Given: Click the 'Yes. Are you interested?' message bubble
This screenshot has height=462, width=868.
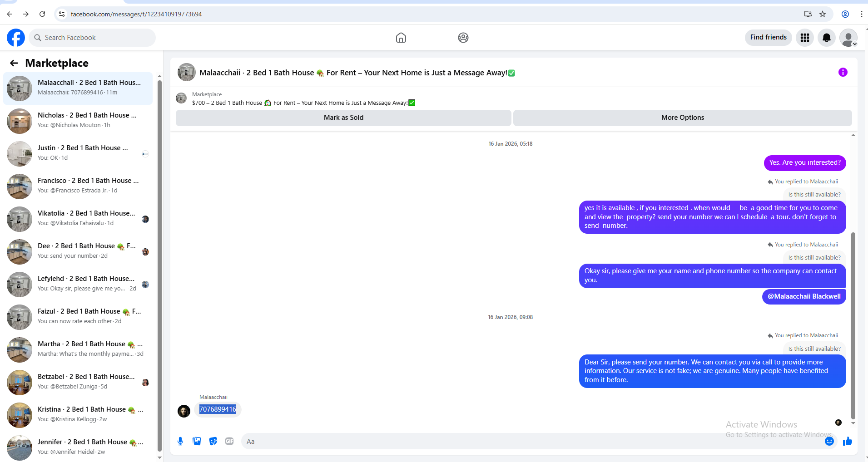Looking at the screenshot, I should tap(805, 163).
